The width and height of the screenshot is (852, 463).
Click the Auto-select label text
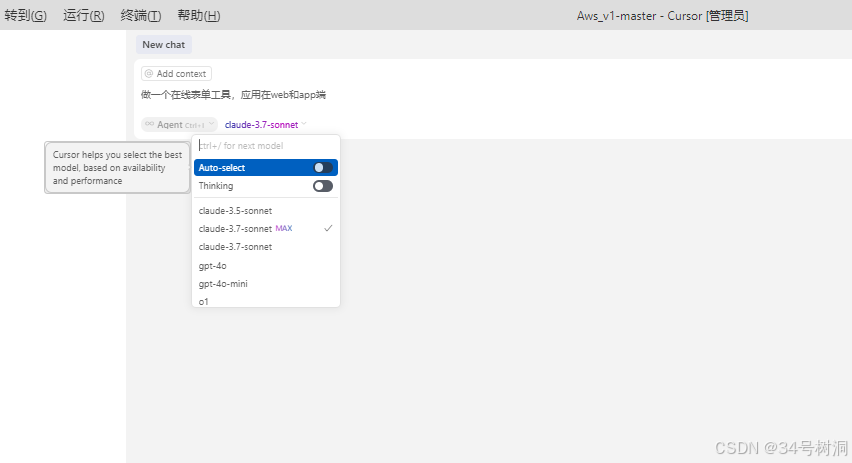click(x=222, y=167)
